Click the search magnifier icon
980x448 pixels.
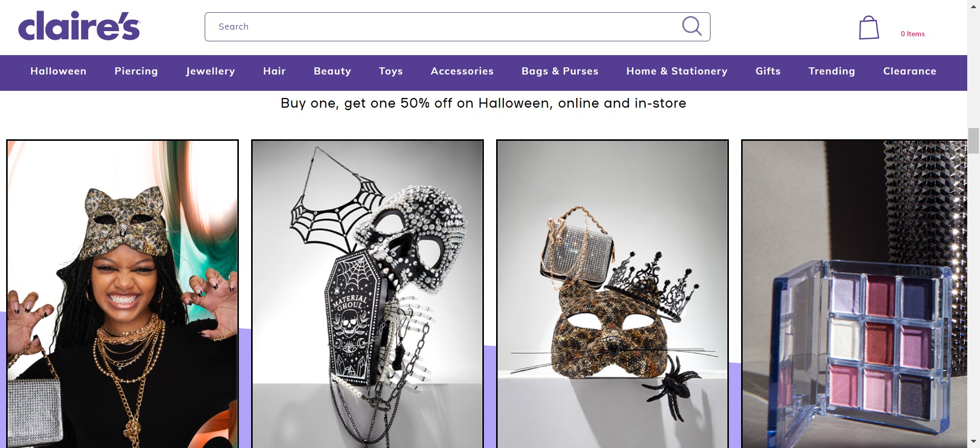(692, 26)
